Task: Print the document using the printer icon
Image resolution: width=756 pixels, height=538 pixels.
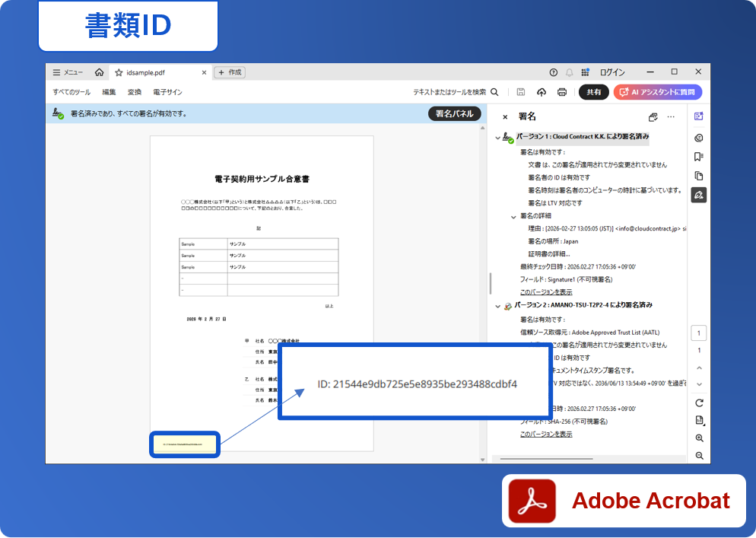Action: coord(562,92)
